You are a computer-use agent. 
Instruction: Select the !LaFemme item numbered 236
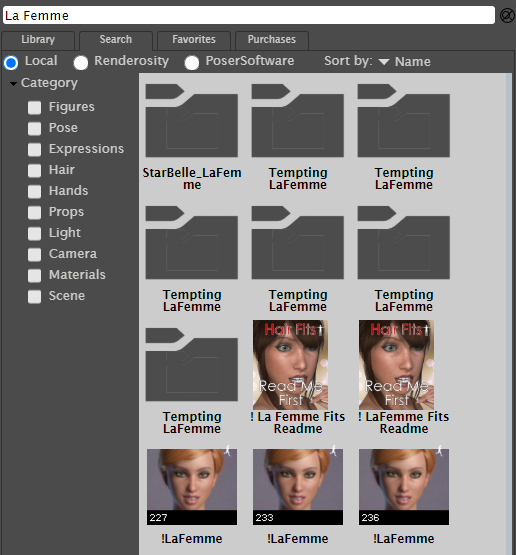(x=404, y=487)
